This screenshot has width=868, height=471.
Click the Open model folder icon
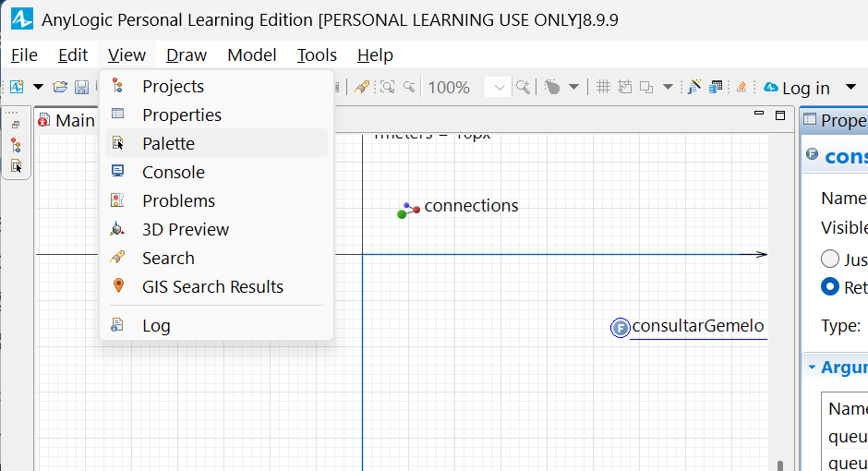tap(60, 87)
